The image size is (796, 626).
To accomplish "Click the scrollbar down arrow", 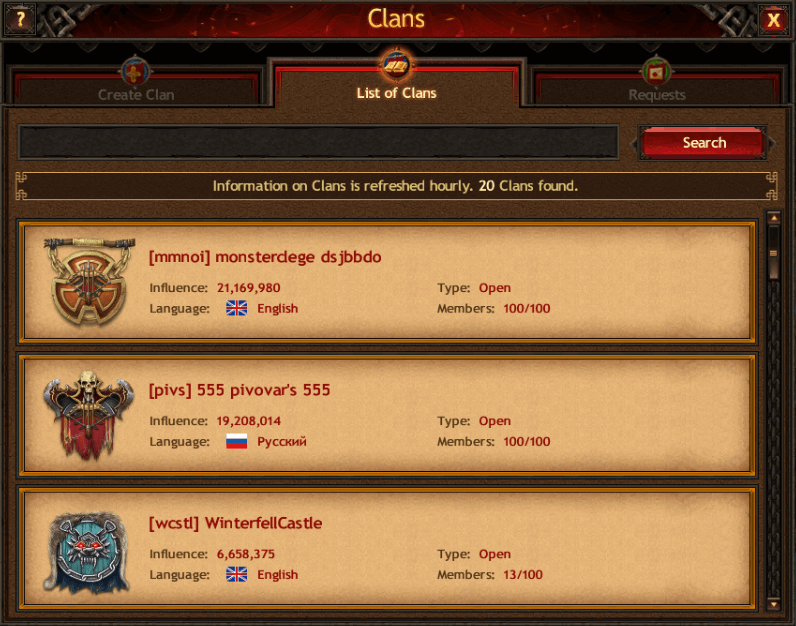I will point(774,604).
